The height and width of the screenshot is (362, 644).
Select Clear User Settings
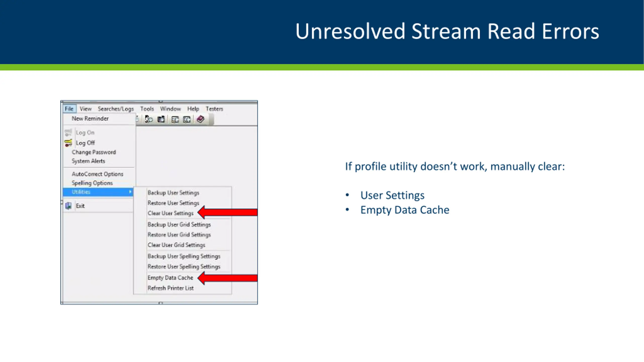pos(171,213)
